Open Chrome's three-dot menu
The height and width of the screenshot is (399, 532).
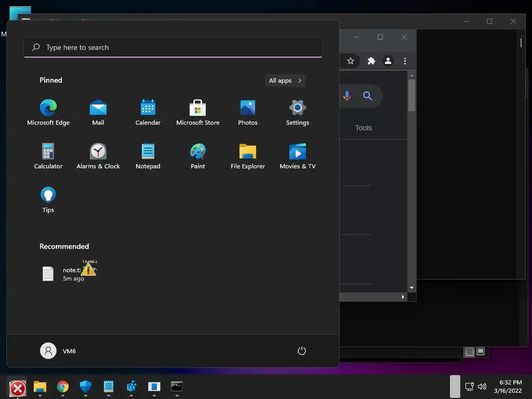pyautogui.click(x=405, y=61)
